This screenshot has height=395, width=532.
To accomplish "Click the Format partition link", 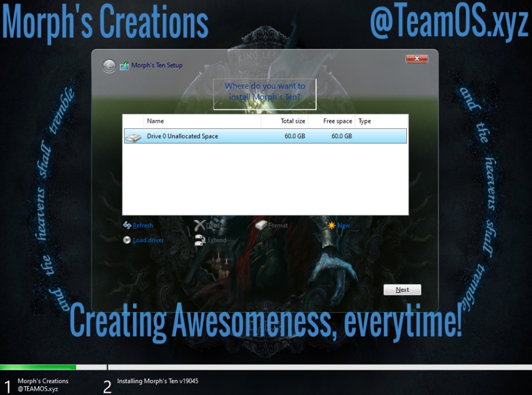I will point(278,225).
